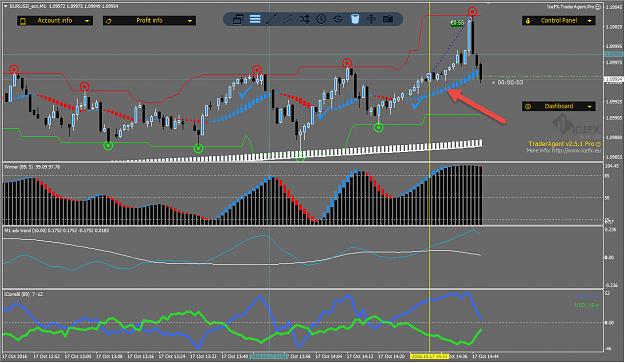
Task: Click the cycle icon on Profit info panel
Action: (109, 21)
